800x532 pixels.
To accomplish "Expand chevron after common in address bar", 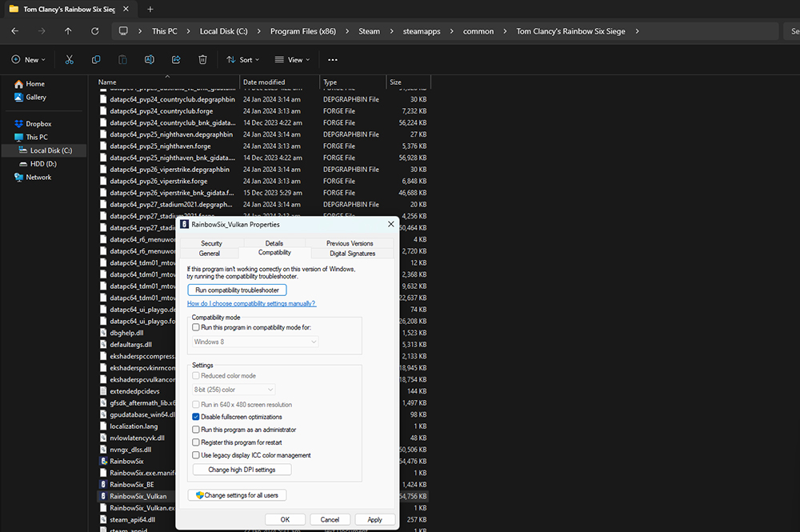I will pos(505,31).
